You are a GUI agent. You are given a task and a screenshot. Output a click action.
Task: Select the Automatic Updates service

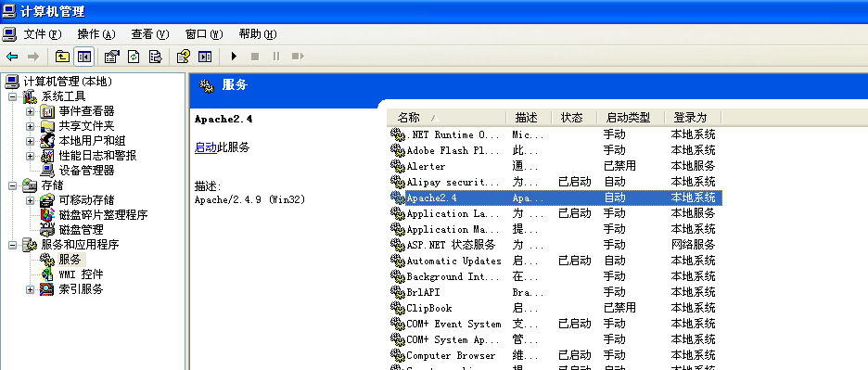[x=555, y=261]
